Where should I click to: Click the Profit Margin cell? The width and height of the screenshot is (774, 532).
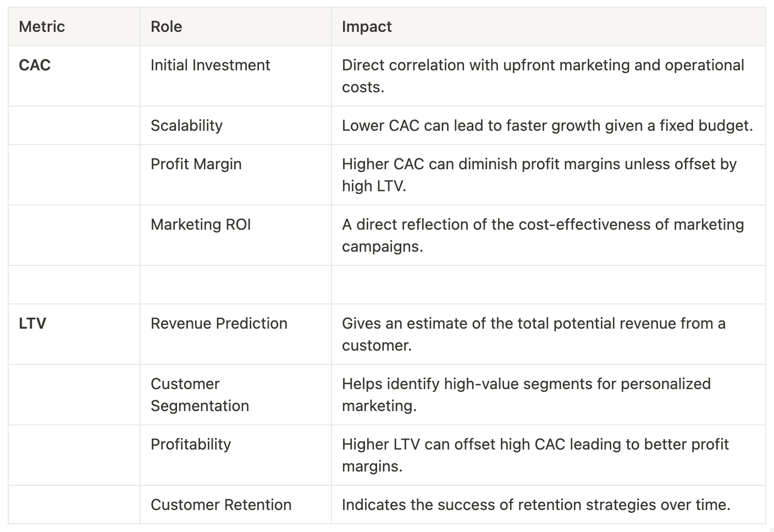196,164
